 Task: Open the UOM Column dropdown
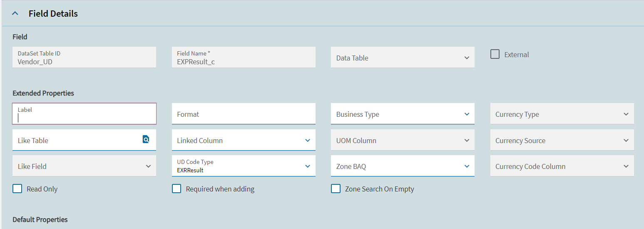[403, 140]
